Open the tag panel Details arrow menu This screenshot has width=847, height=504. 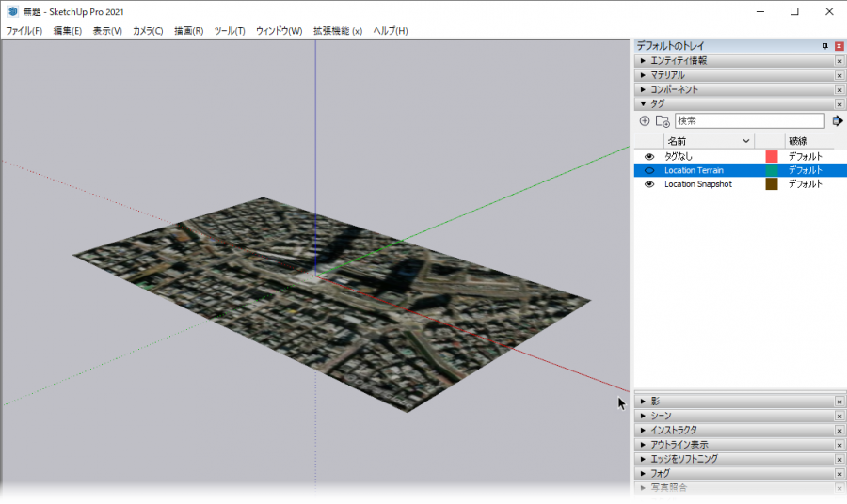click(x=837, y=121)
